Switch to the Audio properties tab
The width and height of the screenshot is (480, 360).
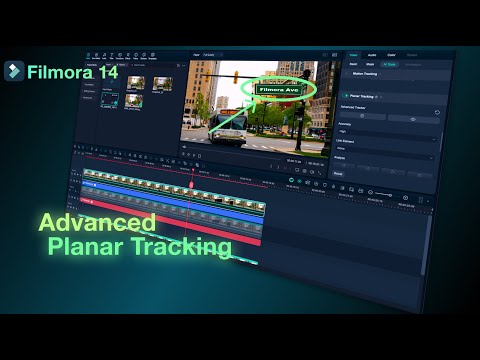(372, 55)
